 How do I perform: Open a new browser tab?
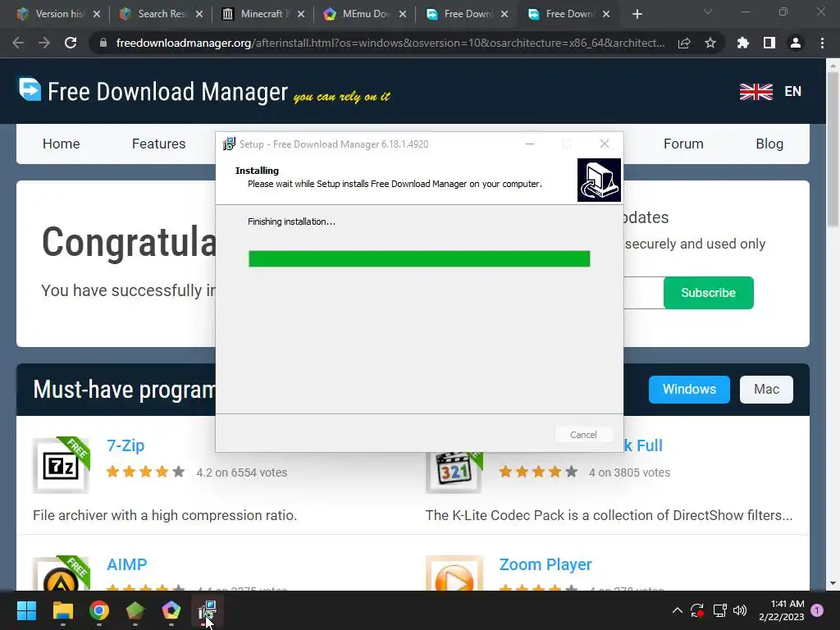(637, 15)
